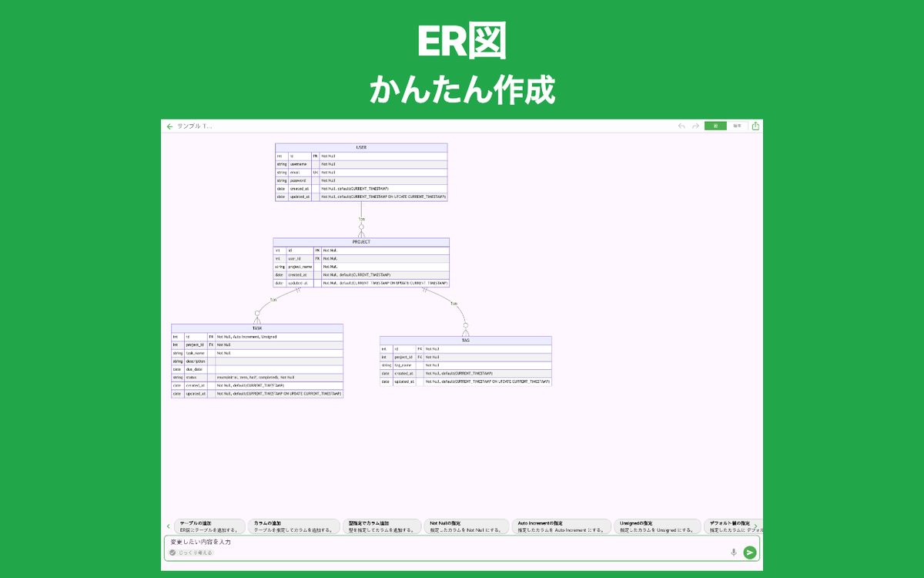Select the TAG table header

point(465,340)
